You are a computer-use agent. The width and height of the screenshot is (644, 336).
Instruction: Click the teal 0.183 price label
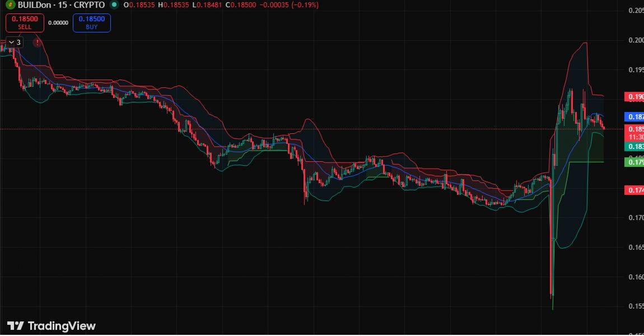634,147
